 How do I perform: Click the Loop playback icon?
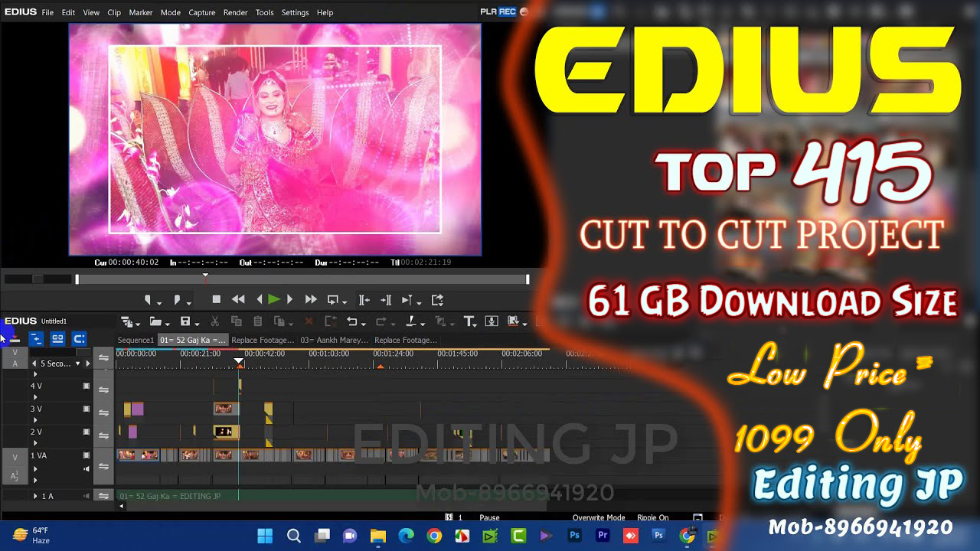(333, 300)
